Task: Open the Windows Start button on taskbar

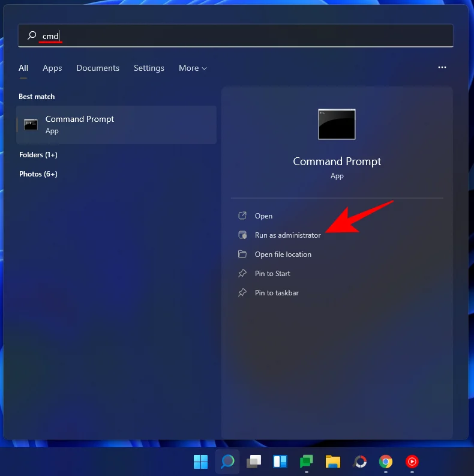Action: (x=200, y=462)
